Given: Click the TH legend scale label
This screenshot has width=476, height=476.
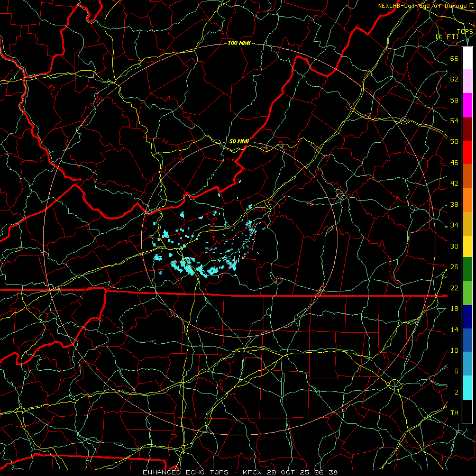Looking at the screenshot, I should [454, 413].
